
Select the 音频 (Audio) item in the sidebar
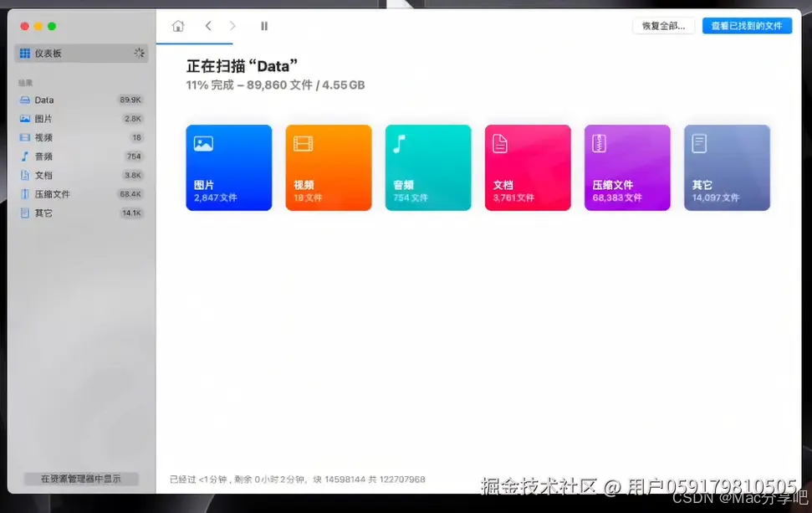tap(43, 156)
